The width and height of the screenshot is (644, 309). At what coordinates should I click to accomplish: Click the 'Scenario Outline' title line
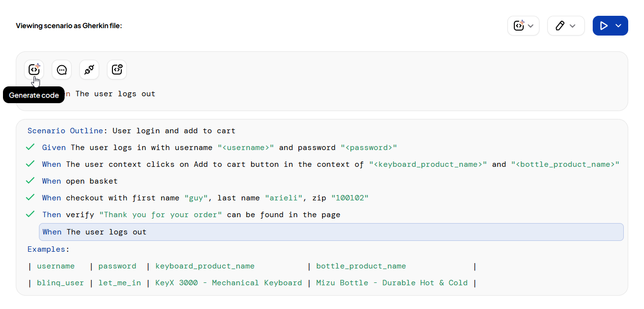[131, 131]
